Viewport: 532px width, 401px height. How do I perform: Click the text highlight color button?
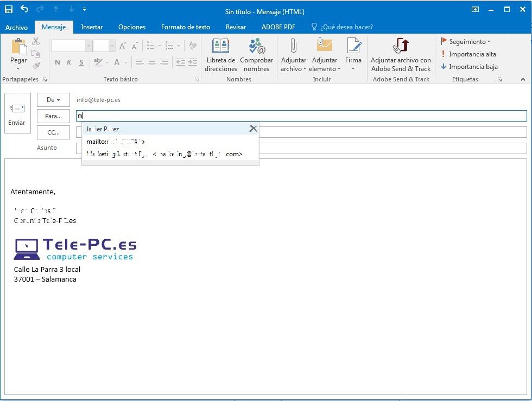click(x=98, y=62)
